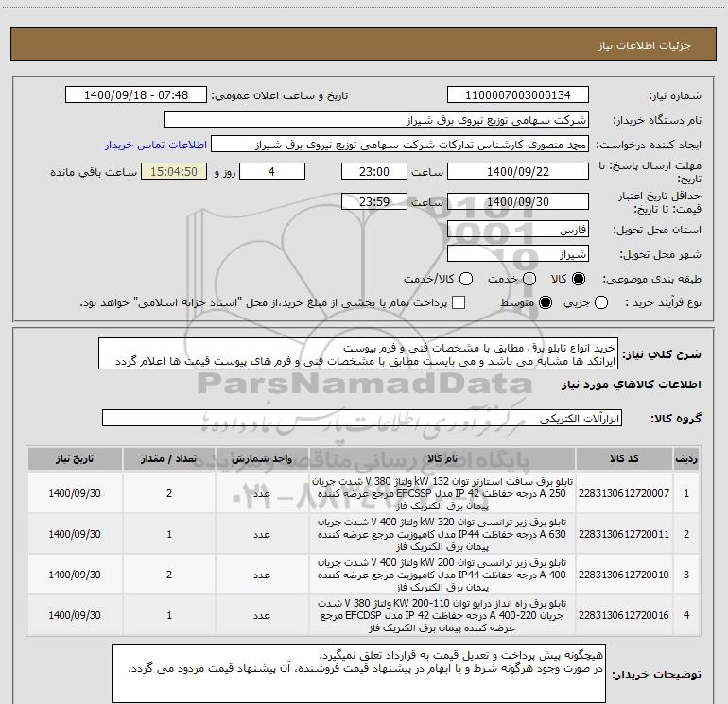Click the delivery province field فارس
Image resolution: width=728 pixels, height=704 pixels.
518,229
